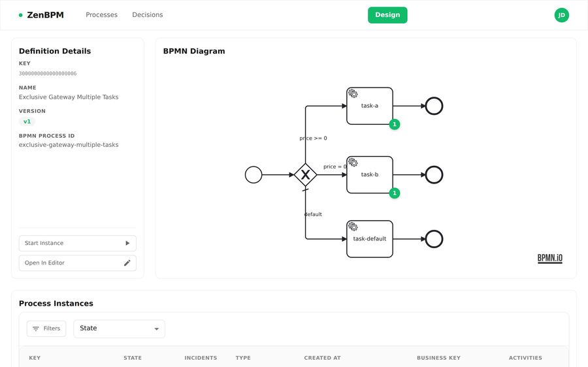Open the State dropdown
Screen dimensions: 588x367
[120, 328]
